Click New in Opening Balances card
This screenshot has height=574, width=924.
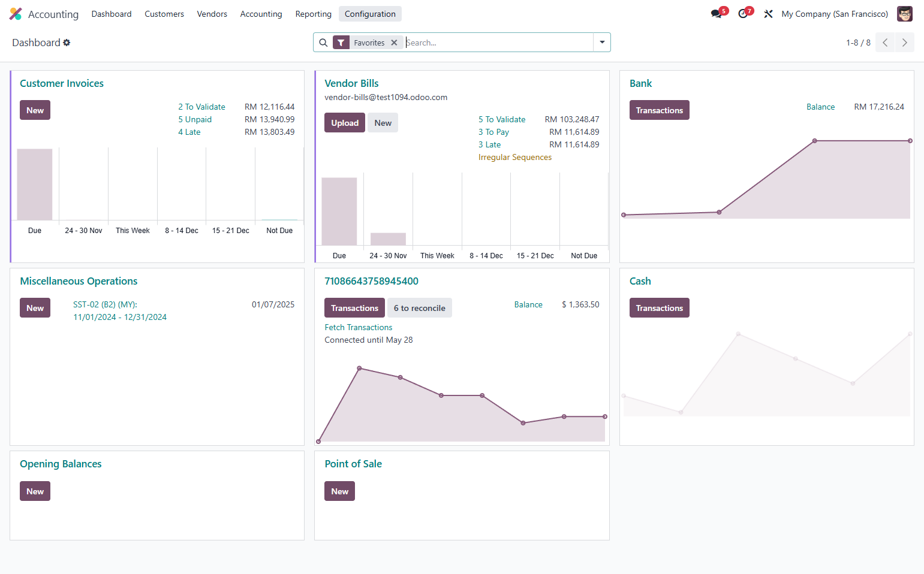35,491
